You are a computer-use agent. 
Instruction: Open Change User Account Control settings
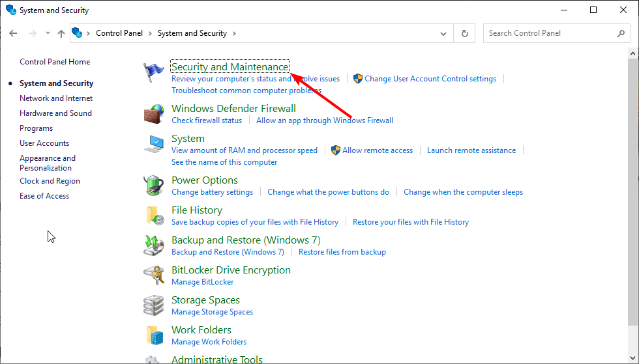click(430, 79)
